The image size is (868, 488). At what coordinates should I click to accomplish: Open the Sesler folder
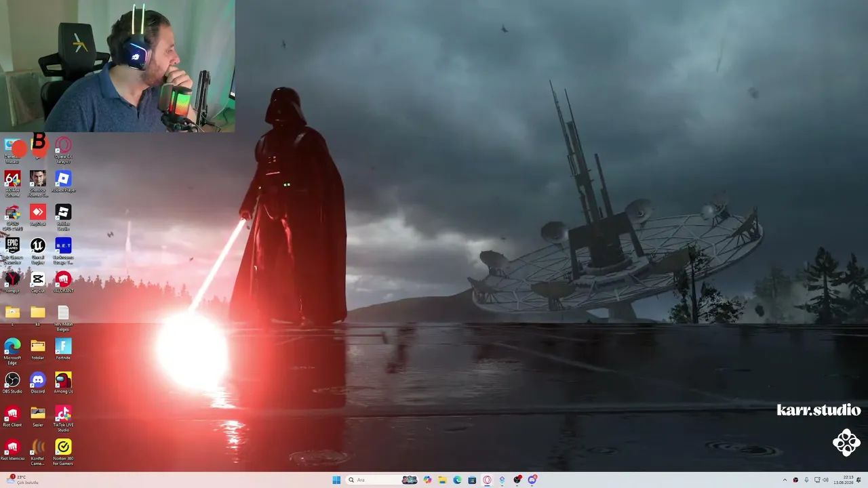pos(38,417)
